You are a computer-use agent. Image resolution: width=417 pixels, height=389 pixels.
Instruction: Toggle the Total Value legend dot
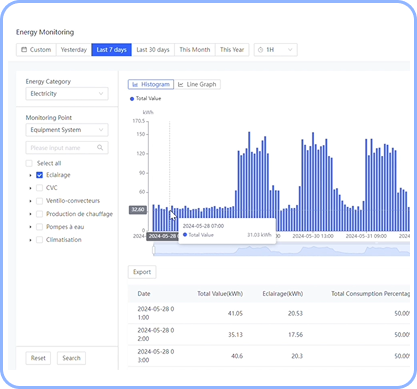point(132,99)
